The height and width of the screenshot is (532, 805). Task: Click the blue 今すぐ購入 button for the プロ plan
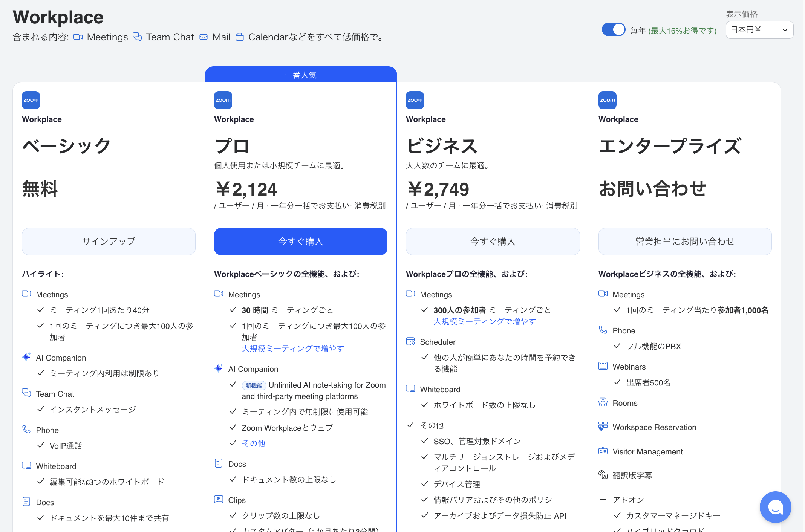point(300,242)
